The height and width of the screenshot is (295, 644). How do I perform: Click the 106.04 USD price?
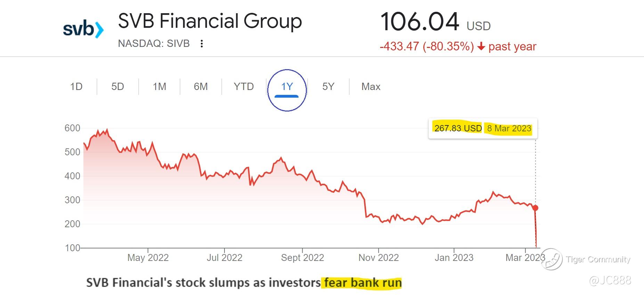click(435, 22)
